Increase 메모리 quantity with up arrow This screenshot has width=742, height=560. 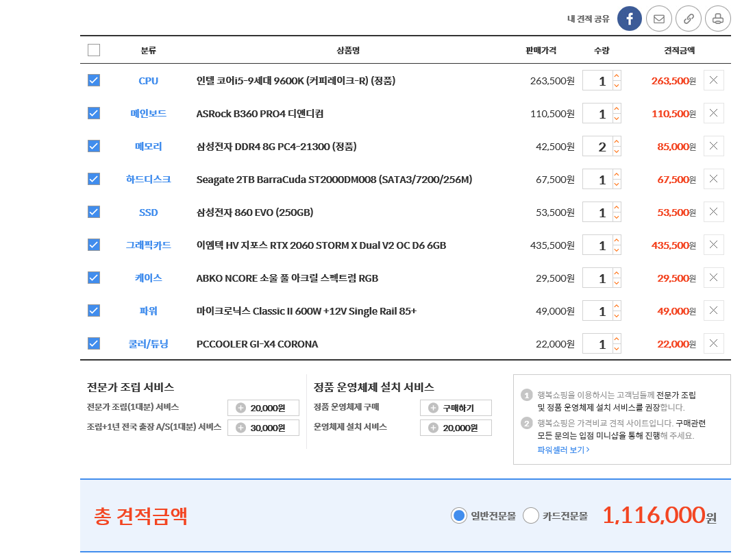click(x=617, y=142)
